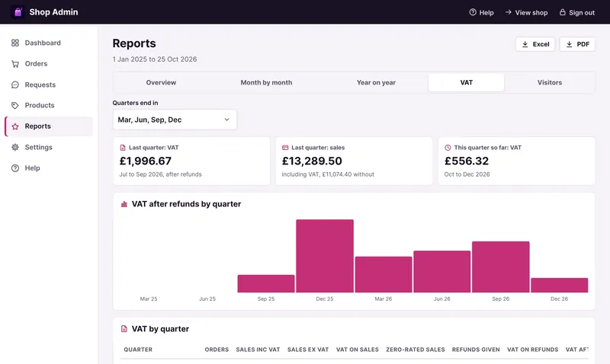Click the Shop Admin bag logo
Image resolution: width=610 pixels, height=364 pixels.
(18, 12)
